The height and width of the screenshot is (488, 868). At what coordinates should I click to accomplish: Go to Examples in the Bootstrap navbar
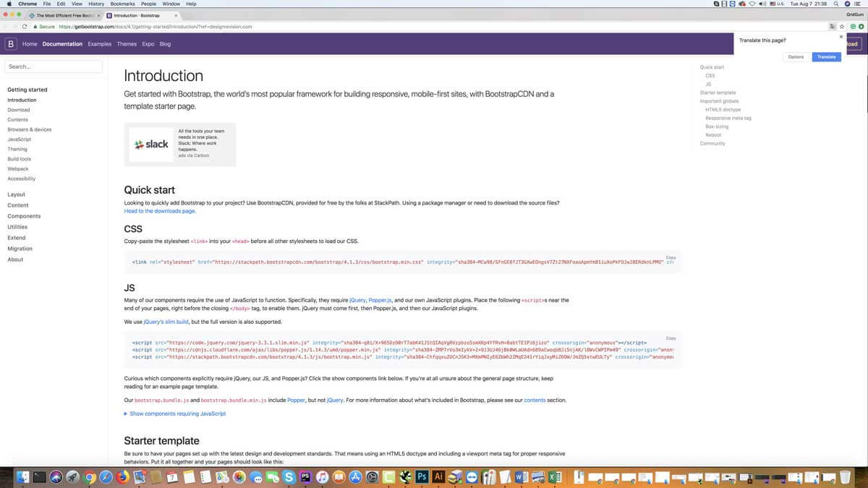100,44
